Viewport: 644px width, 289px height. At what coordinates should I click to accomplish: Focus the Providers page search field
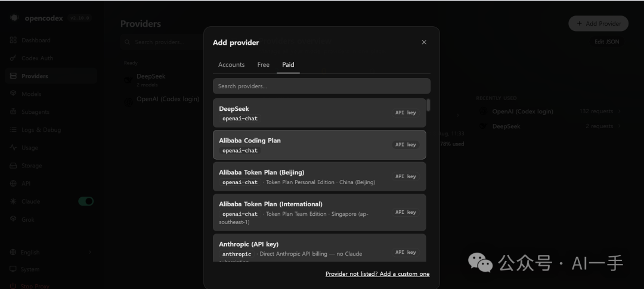162,42
